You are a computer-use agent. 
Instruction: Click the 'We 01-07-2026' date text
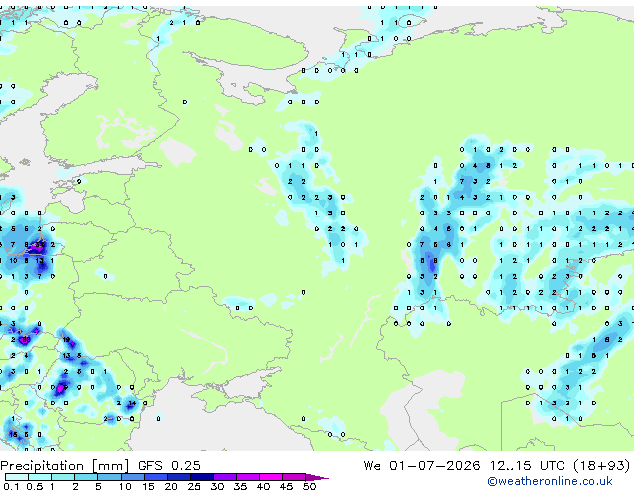(422, 466)
